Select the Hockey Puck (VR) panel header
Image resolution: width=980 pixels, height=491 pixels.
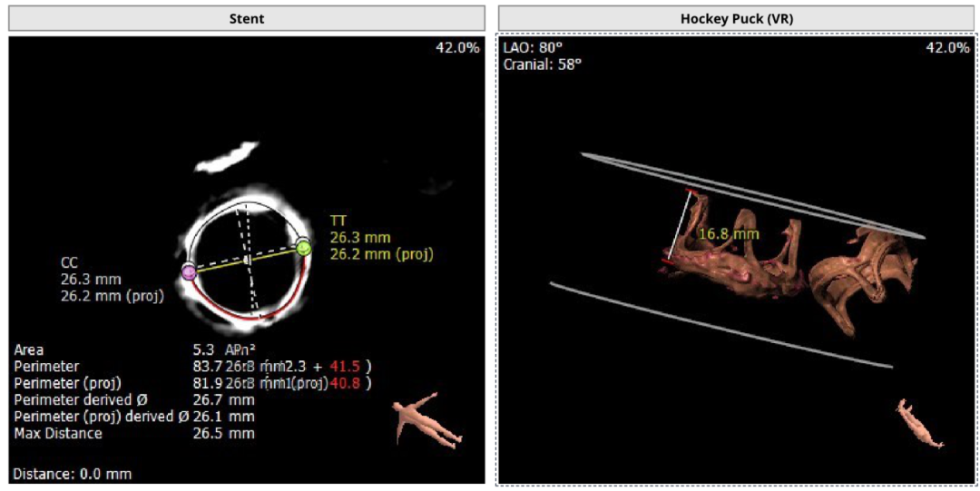pos(736,18)
